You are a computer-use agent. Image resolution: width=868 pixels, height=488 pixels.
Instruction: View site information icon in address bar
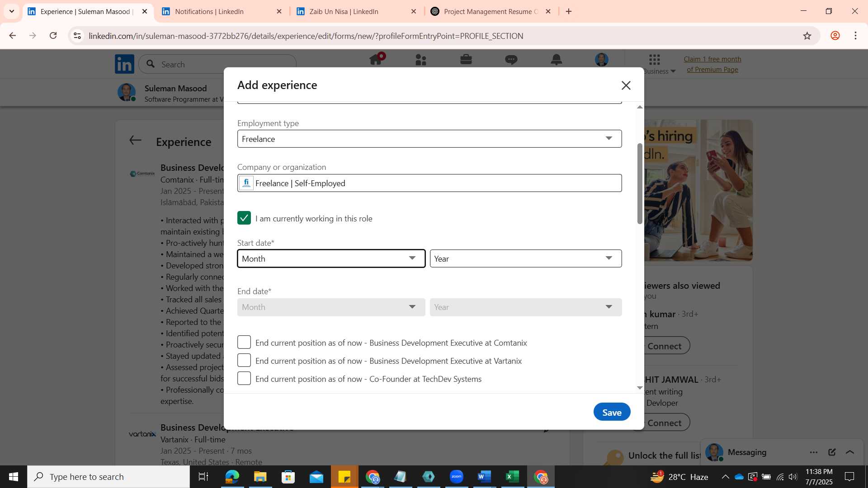77,36
